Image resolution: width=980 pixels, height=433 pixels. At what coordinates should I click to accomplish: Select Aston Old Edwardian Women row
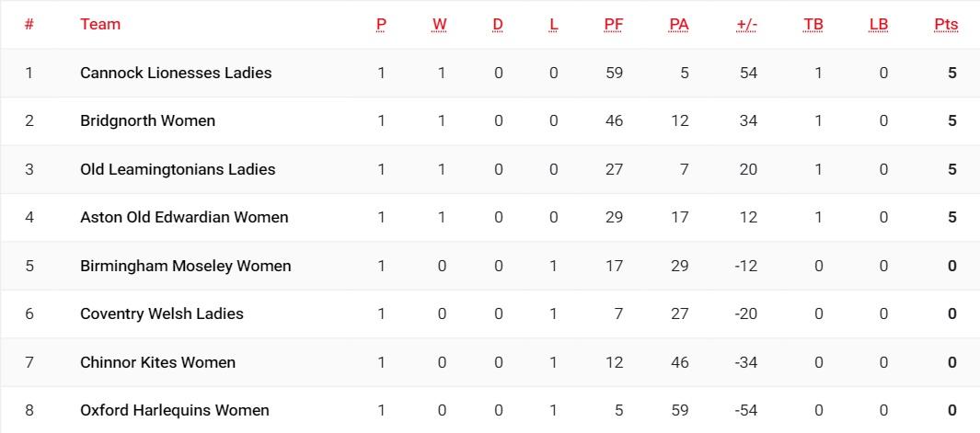(x=490, y=218)
